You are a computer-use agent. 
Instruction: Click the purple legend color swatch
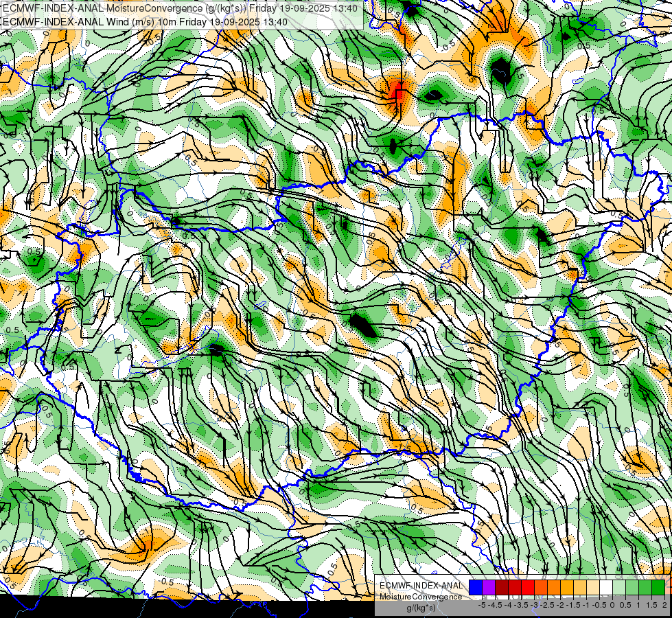pyautogui.click(x=489, y=587)
